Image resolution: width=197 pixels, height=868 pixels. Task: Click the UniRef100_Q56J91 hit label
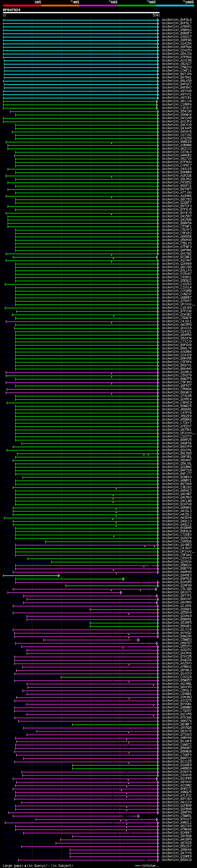click(x=176, y=464)
